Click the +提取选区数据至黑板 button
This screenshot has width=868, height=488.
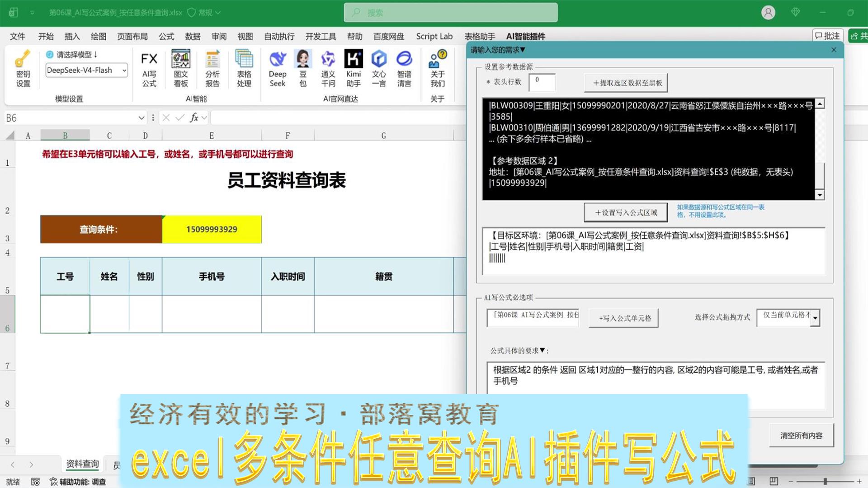[x=626, y=83]
